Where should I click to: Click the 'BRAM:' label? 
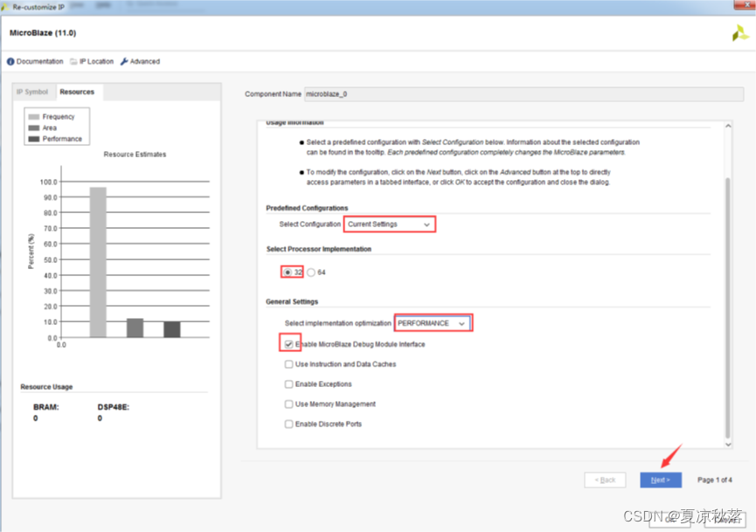46,407
